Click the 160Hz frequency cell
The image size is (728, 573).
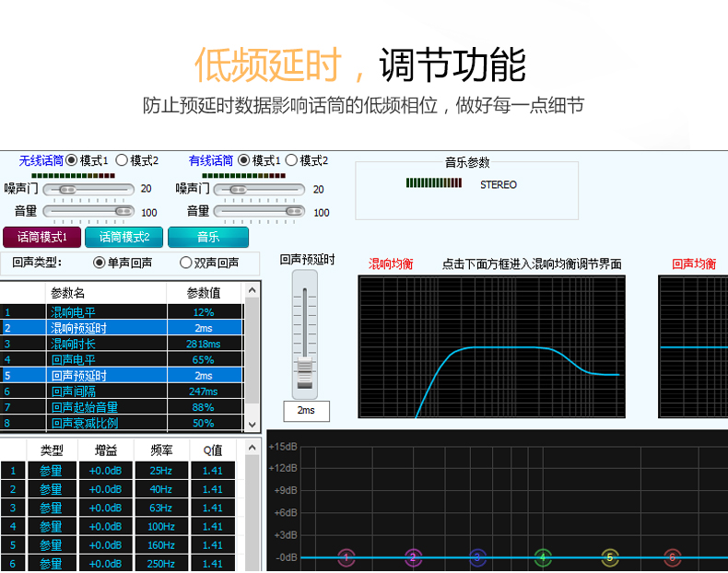pyautogui.click(x=161, y=544)
